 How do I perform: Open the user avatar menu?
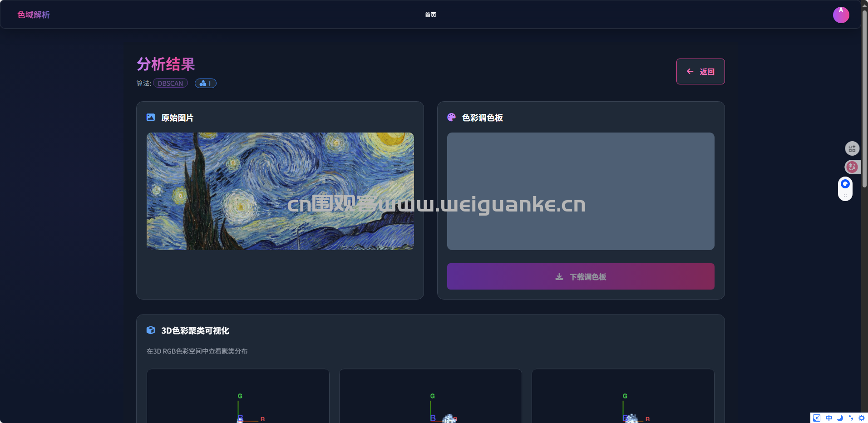click(x=841, y=15)
